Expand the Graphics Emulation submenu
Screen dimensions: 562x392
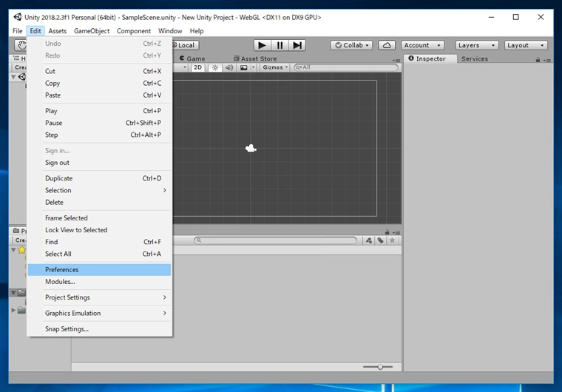(99, 313)
